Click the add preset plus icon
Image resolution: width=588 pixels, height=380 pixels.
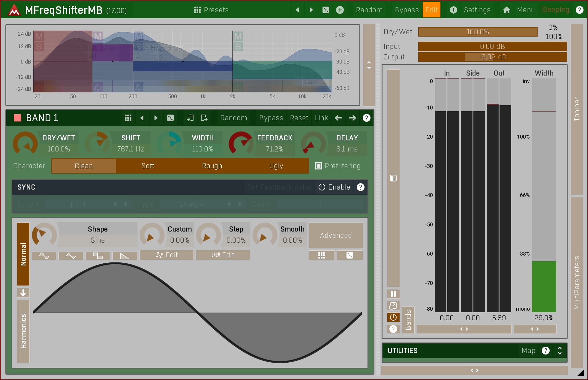(340, 10)
